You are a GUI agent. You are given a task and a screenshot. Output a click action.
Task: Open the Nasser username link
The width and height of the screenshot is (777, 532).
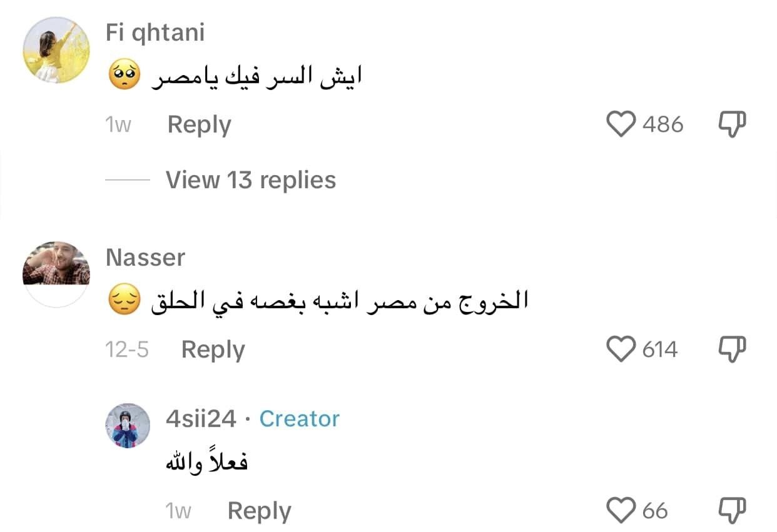(145, 258)
